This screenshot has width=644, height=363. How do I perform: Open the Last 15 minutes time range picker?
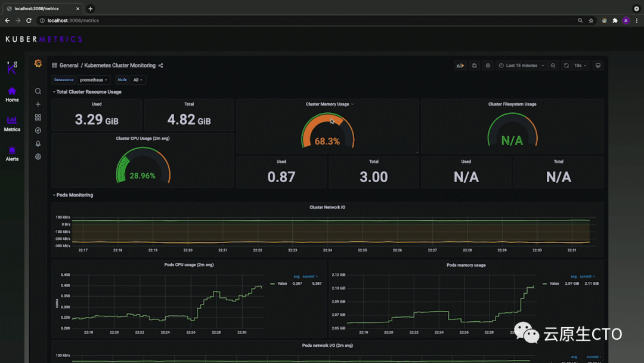tap(522, 66)
